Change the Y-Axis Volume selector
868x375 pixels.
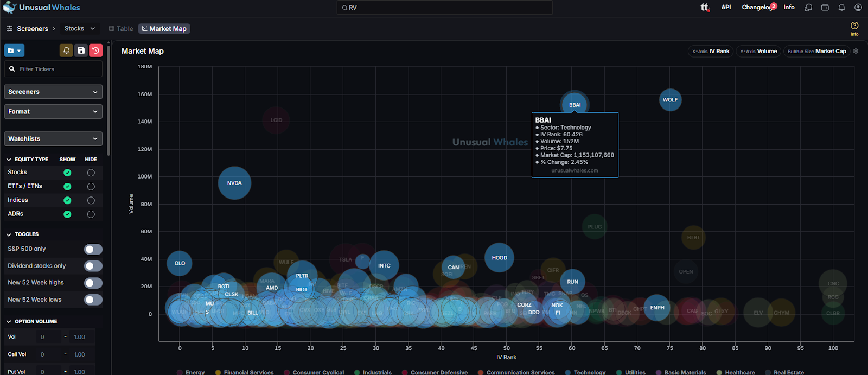[x=758, y=52]
